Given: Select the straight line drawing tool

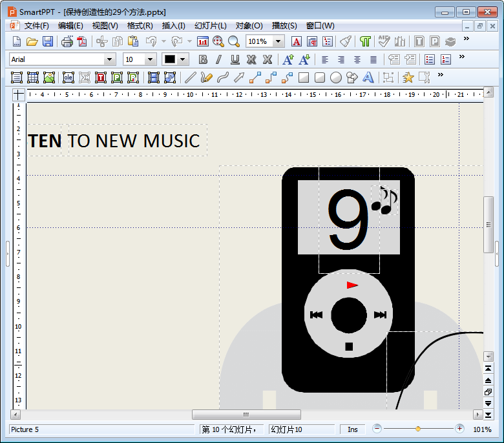Looking at the screenshot, I should pos(190,78).
